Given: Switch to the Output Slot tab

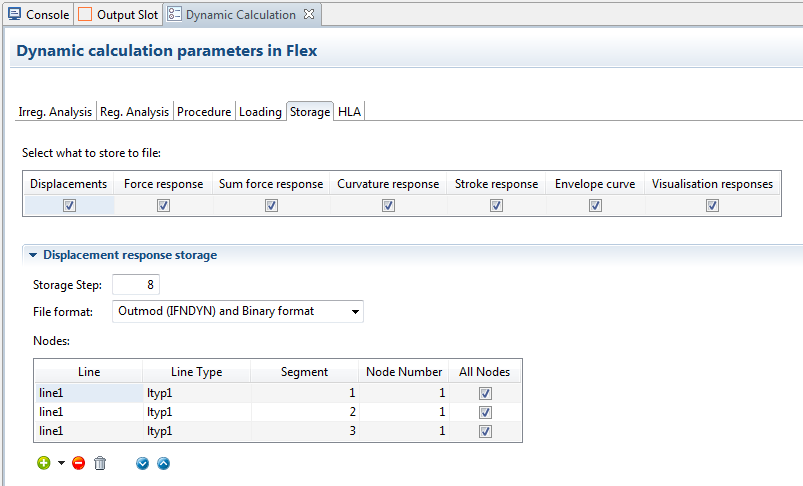Looking at the screenshot, I should pyautogui.click(x=118, y=15).
